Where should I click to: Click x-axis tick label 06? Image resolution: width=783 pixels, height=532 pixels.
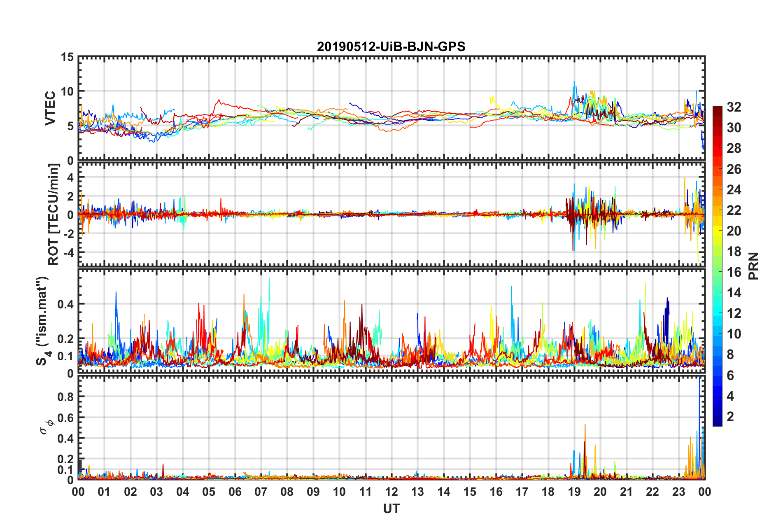coord(235,492)
